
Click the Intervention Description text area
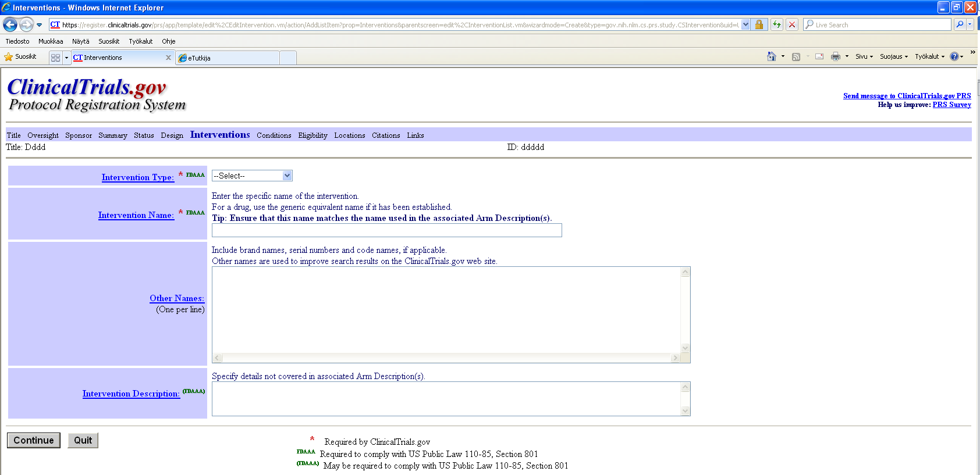[x=446, y=399]
